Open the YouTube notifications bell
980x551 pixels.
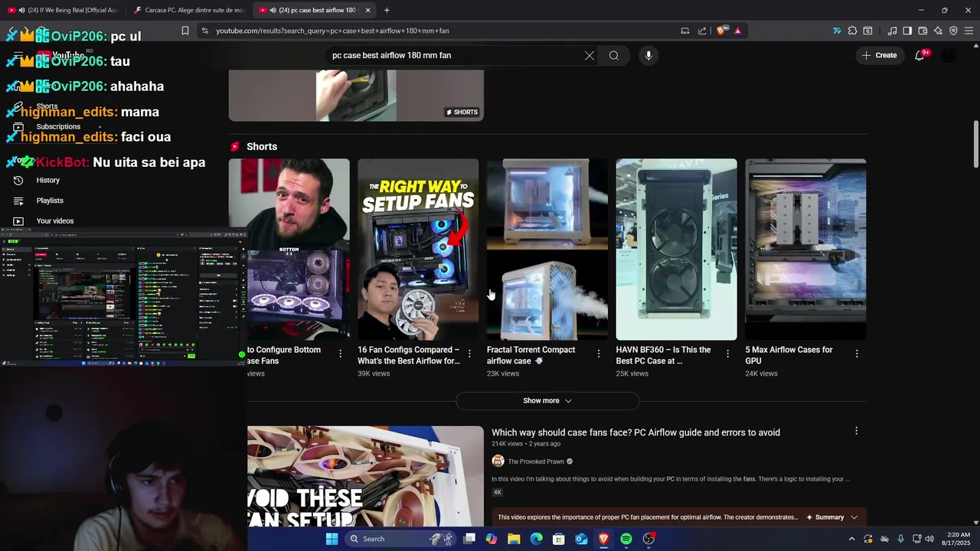tap(920, 55)
